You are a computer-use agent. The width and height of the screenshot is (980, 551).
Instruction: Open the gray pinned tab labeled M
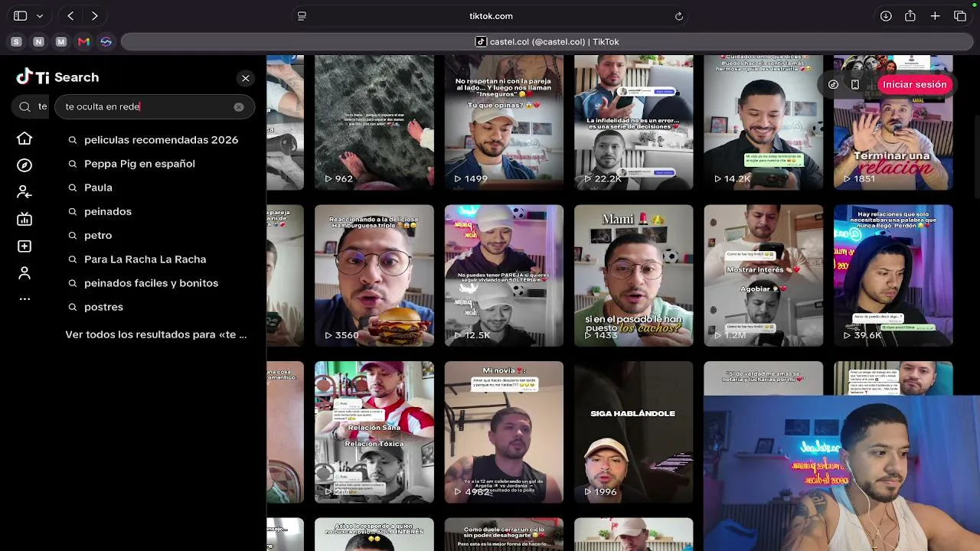61,42
